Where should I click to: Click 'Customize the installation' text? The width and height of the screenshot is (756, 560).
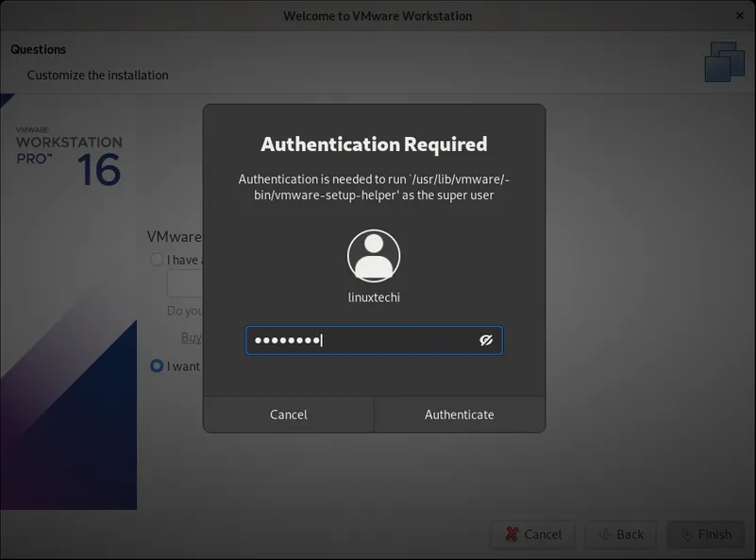pyautogui.click(x=98, y=76)
